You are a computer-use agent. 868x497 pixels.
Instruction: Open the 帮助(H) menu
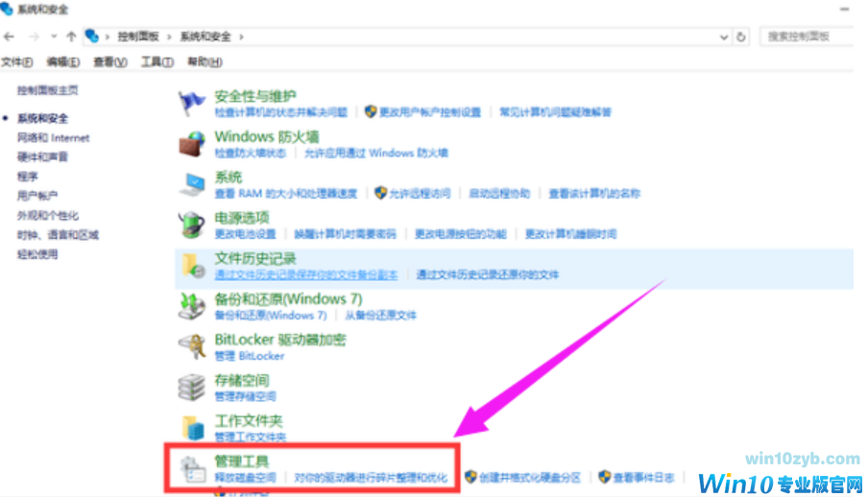[205, 62]
